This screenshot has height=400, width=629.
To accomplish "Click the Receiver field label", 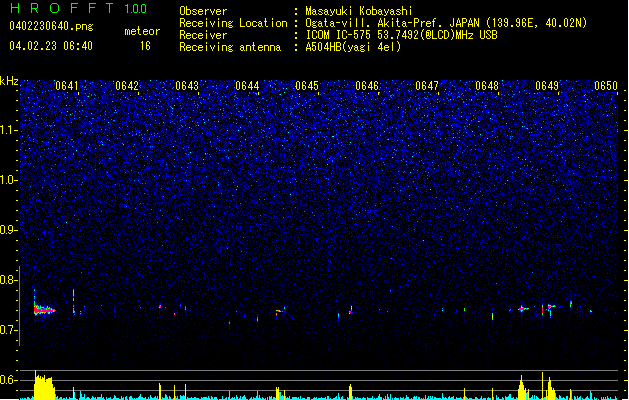I will click(x=203, y=35).
